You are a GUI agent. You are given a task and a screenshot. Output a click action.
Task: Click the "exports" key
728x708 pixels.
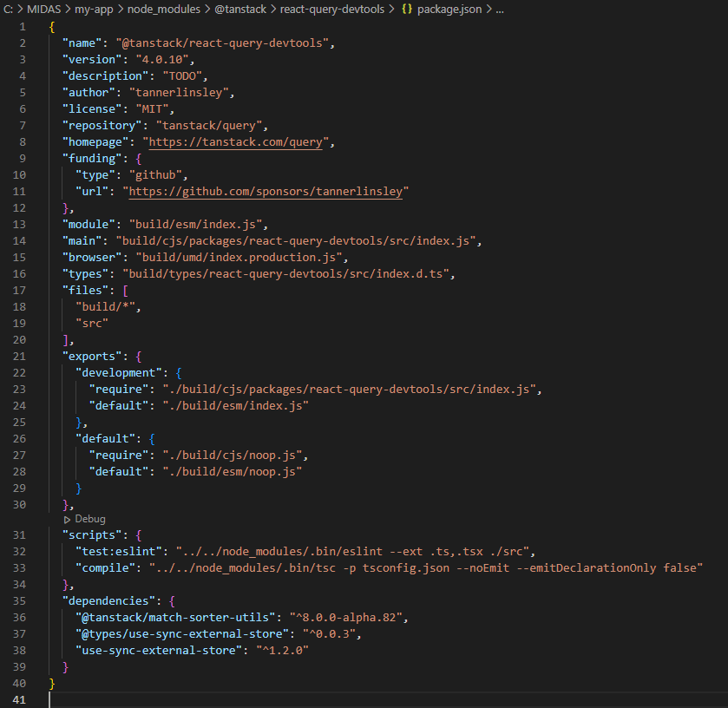coord(92,357)
